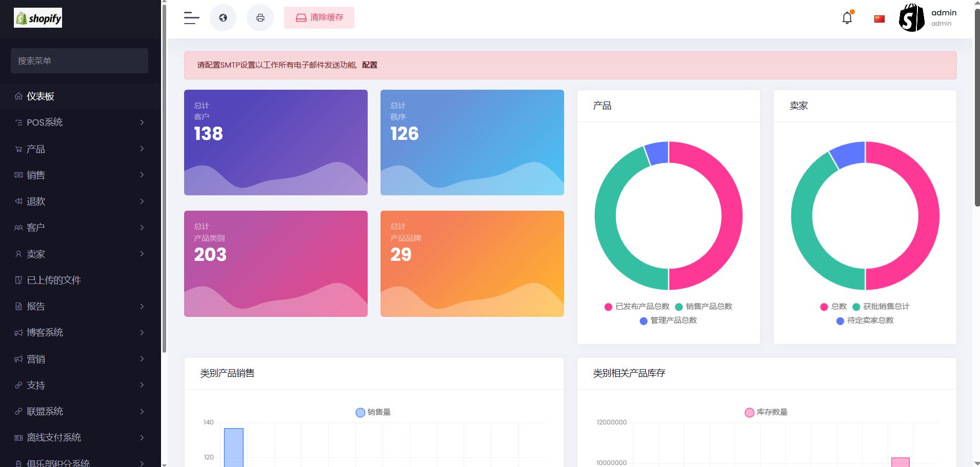Toggle 销售产品总数 legend item
The image size is (980, 467).
point(704,307)
